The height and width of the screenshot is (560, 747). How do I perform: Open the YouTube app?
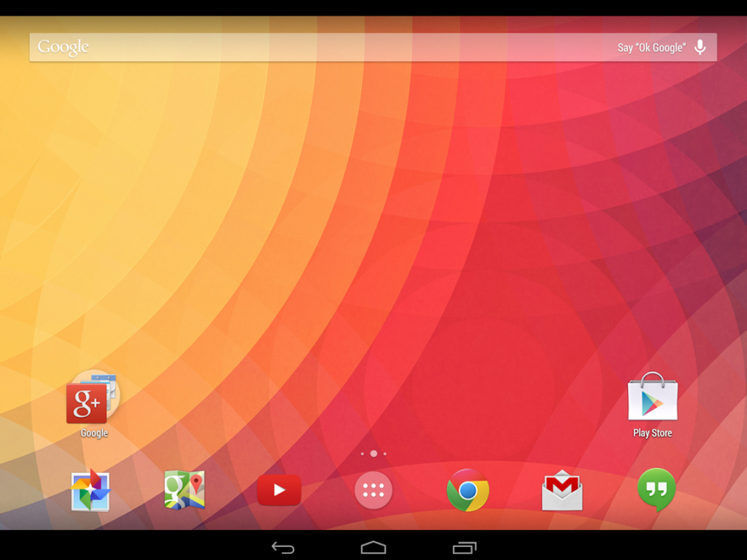(x=279, y=490)
